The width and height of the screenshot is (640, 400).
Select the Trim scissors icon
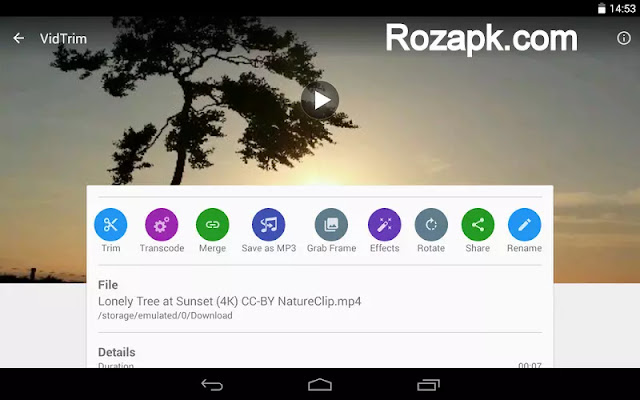[x=111, y=224]
